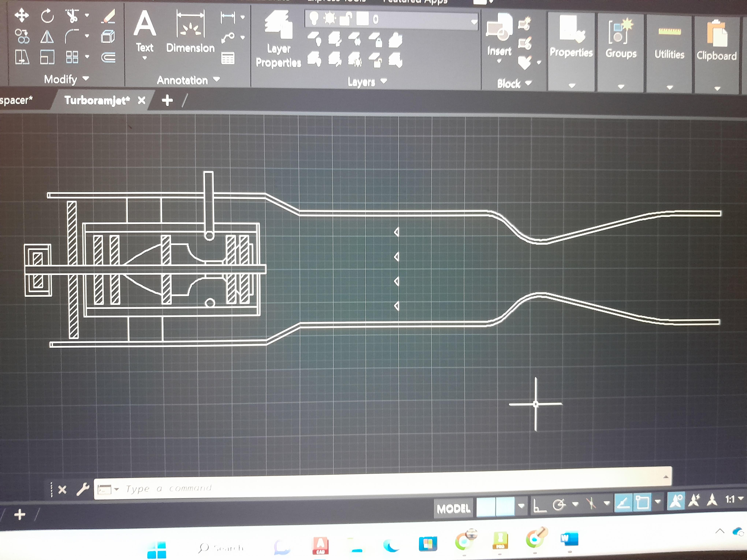Insert a Table from Annotation panel

(228, 58)
